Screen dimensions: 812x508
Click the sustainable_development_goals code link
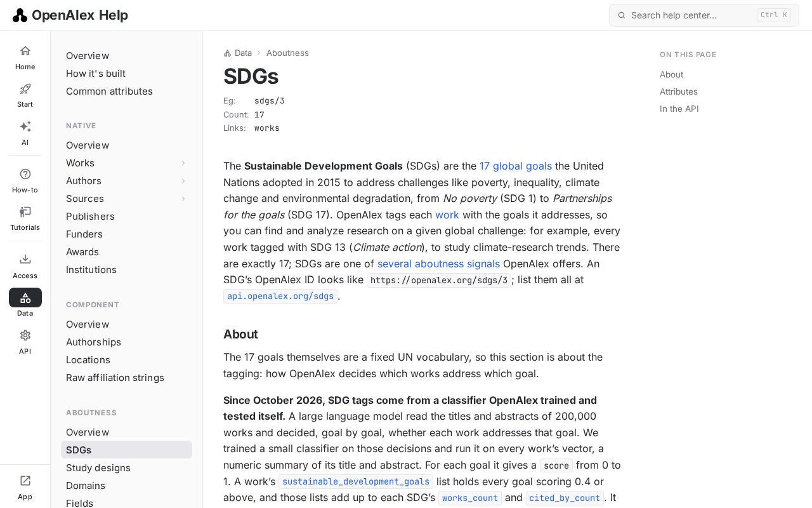(x=356, y=481)
